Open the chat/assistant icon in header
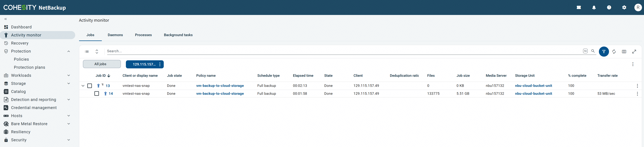Image resolution: width=644 pixels, height=147 pixels. 579,8
